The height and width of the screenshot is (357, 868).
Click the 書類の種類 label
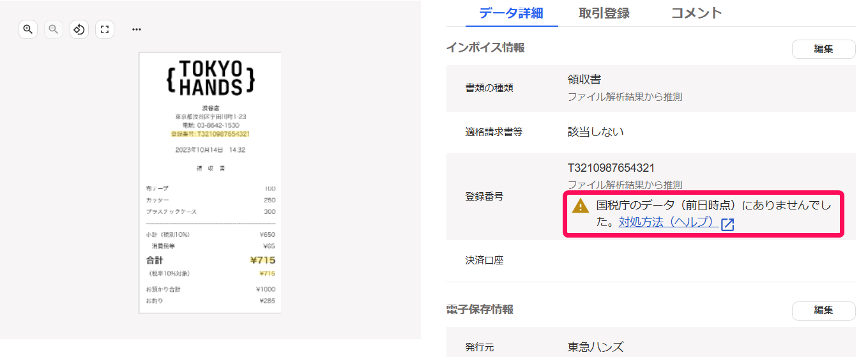489,88
